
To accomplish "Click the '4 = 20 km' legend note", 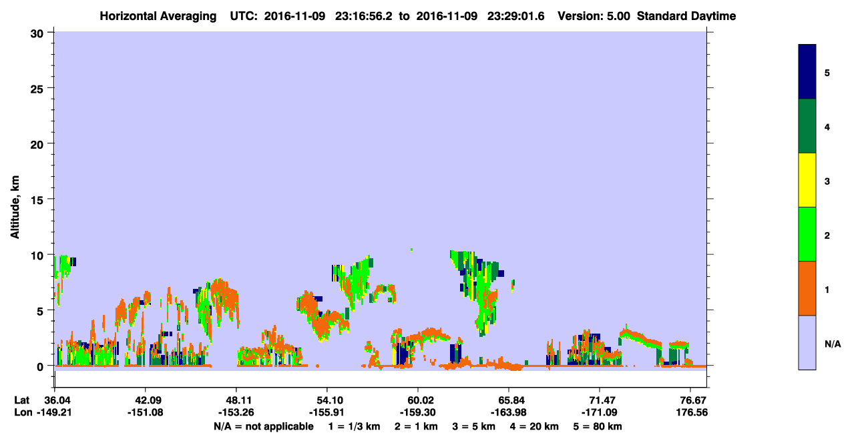I will coord(535,426).
